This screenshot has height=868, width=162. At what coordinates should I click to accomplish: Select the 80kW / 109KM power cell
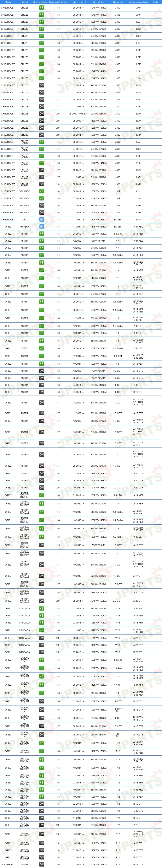tap(98, 43)
